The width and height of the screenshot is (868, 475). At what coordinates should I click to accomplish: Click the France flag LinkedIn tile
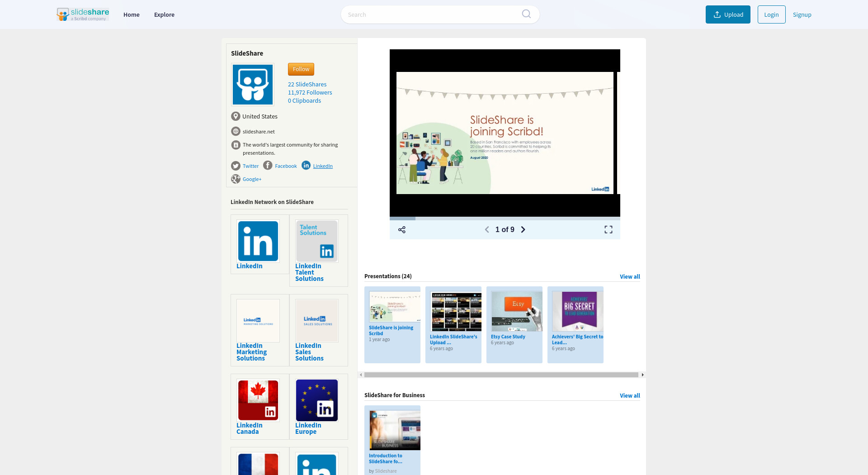[x=258, y=464]
